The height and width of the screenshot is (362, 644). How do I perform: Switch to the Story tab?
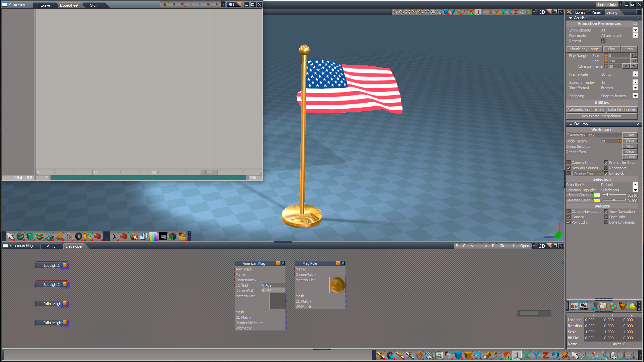(94, 5)
